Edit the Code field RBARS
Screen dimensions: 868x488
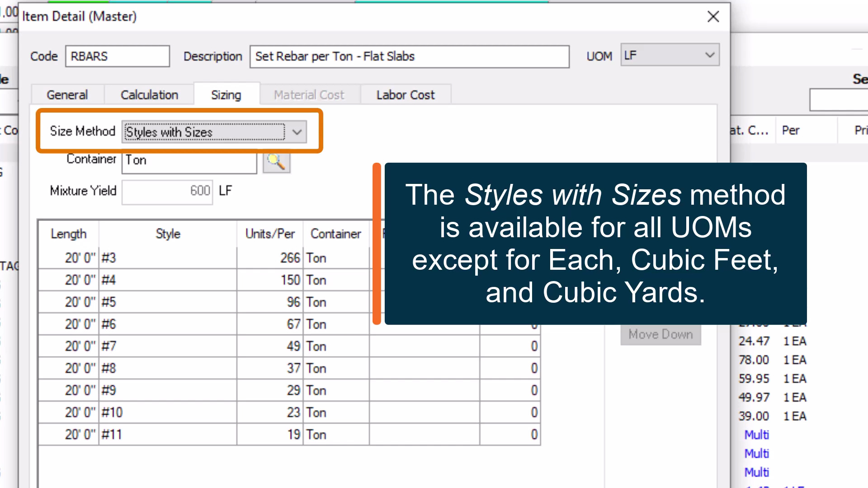117,56
